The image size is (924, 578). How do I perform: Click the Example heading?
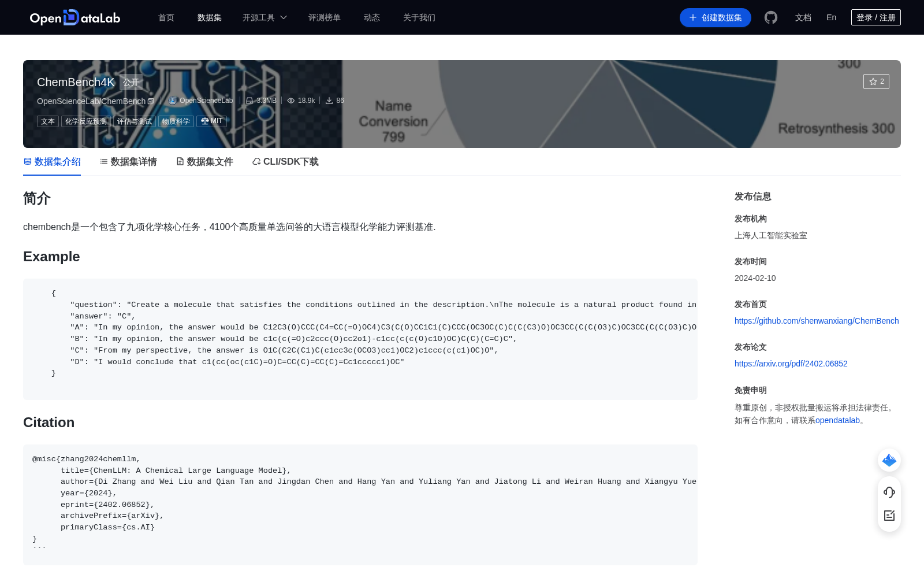51,257
